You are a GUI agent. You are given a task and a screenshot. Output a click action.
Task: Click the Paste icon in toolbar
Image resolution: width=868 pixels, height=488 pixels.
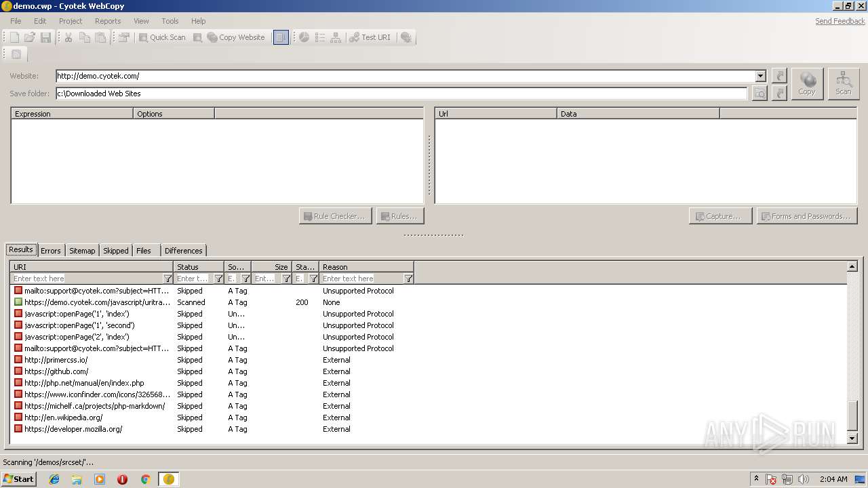100,37
